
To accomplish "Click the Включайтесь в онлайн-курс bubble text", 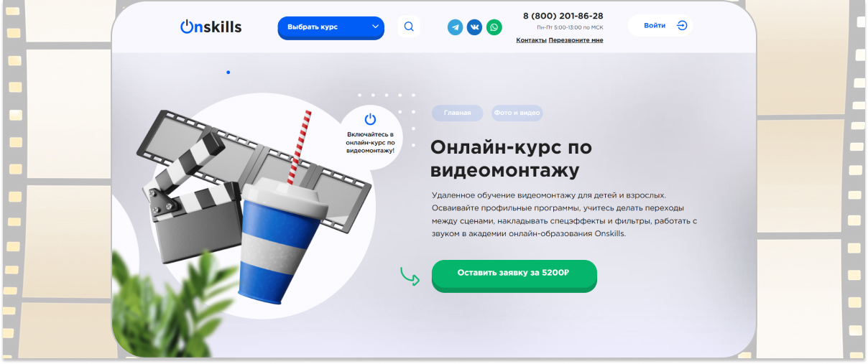I will 371,142.
